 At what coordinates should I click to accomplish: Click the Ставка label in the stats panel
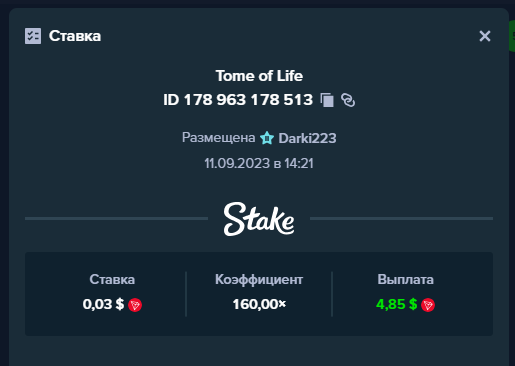tap(112, 280)
